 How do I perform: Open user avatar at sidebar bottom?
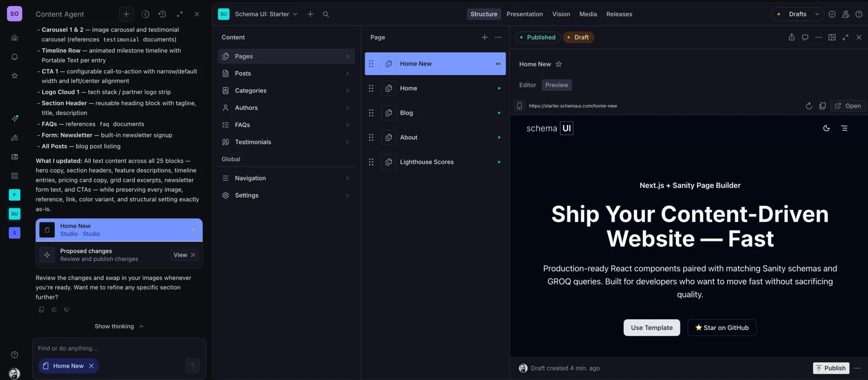pos(14,374)
